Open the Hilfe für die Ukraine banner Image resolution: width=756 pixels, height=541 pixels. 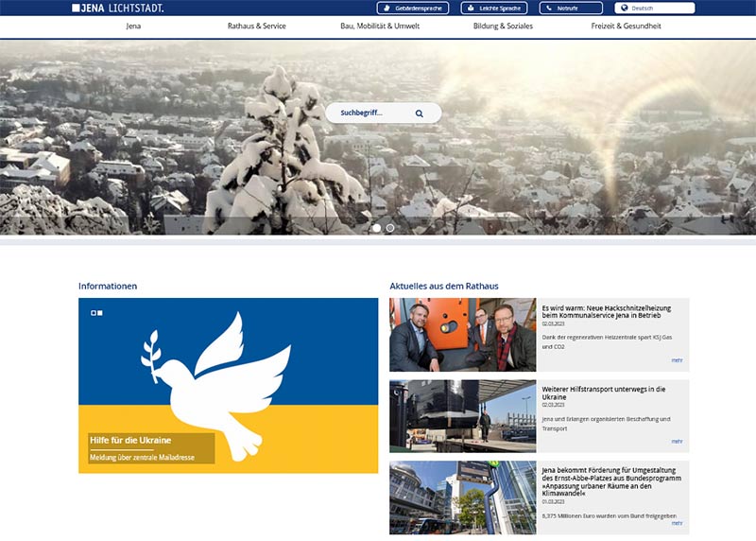click(x=228, y=386)
